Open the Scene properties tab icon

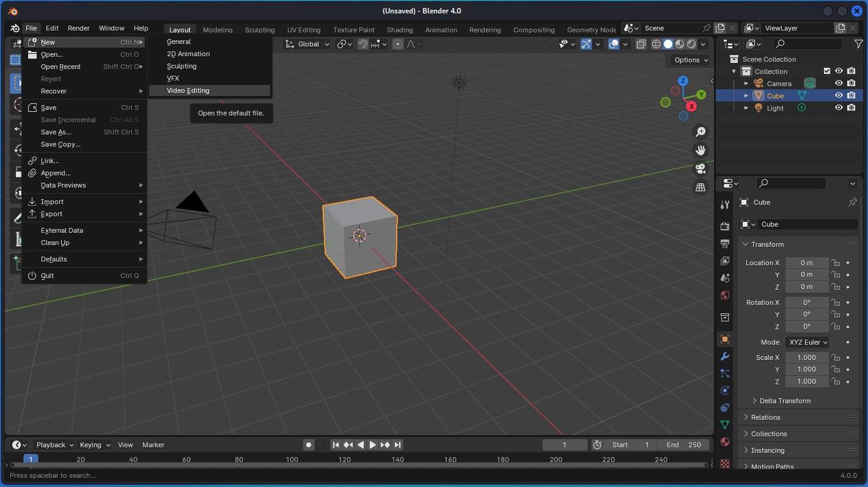[725, 278]
